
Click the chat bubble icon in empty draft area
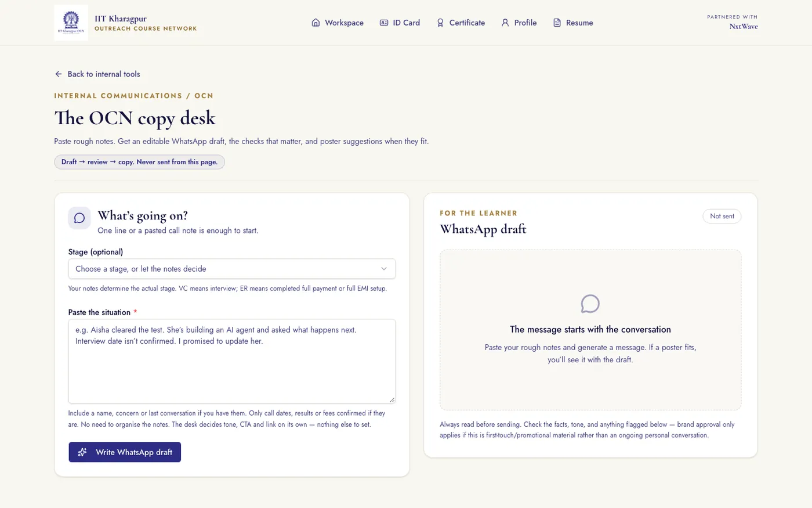[590, 304]
